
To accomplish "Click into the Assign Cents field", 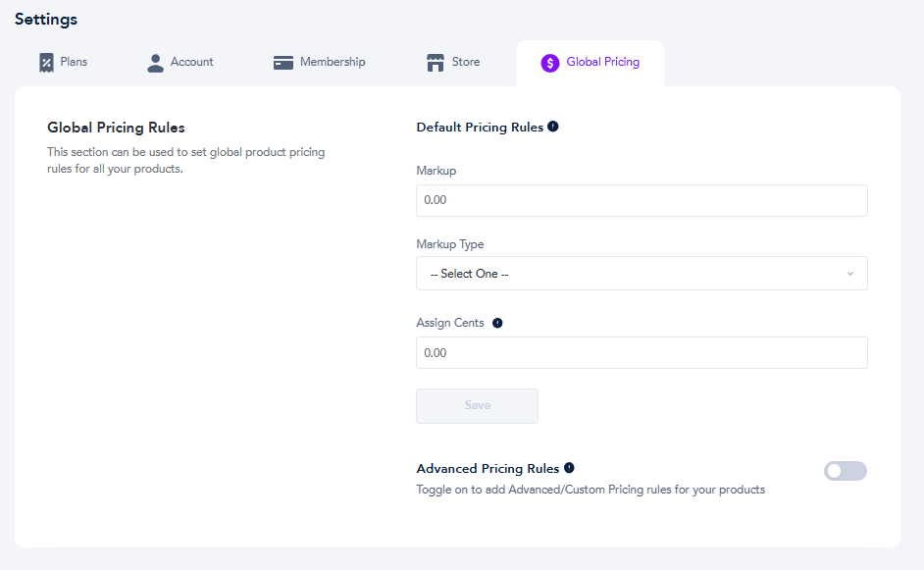I will click(x=642, y=352).
